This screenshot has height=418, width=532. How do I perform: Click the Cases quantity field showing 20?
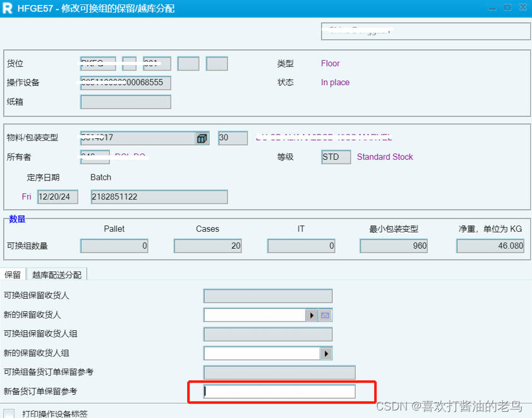tap(207, 246)
